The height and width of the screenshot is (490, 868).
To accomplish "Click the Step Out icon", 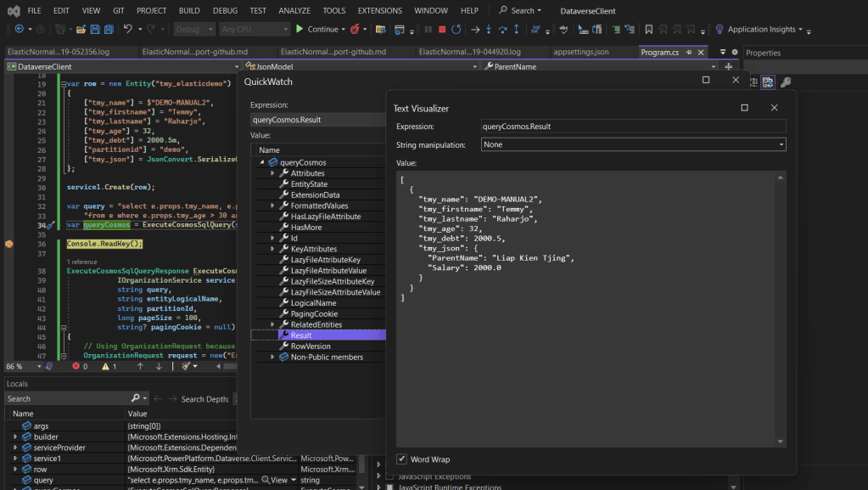I will 517,29.
